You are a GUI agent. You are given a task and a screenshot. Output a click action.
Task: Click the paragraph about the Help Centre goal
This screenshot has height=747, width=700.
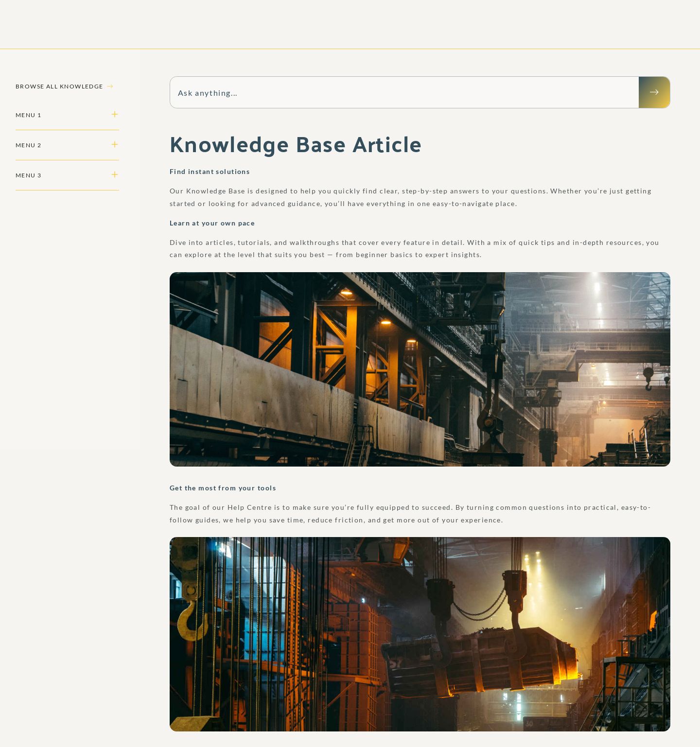coord(410,514)
